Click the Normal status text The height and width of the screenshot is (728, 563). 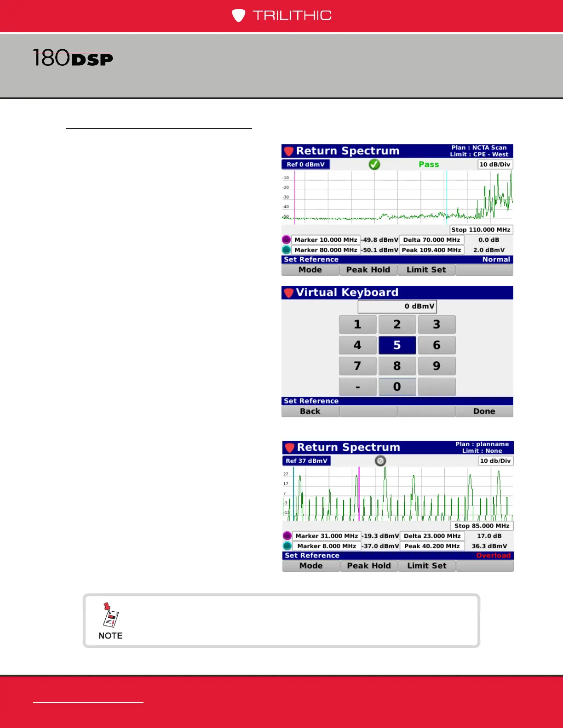(496, 259)
